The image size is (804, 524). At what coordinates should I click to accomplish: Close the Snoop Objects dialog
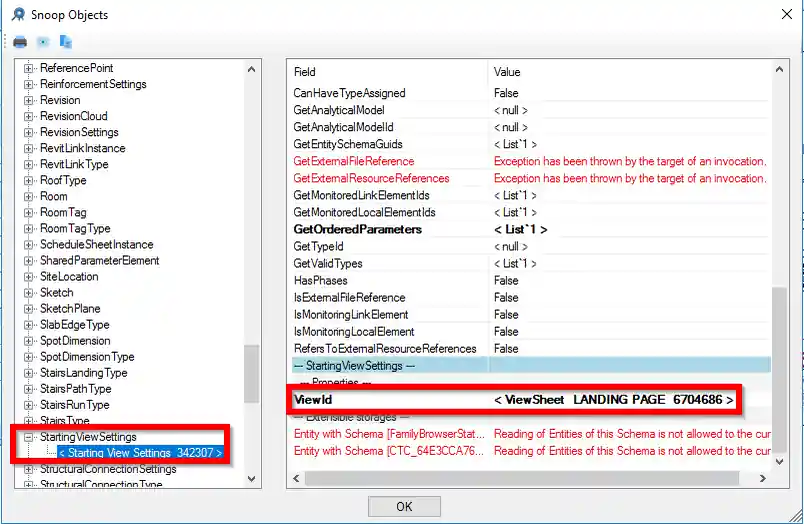[x=781, y=15]
